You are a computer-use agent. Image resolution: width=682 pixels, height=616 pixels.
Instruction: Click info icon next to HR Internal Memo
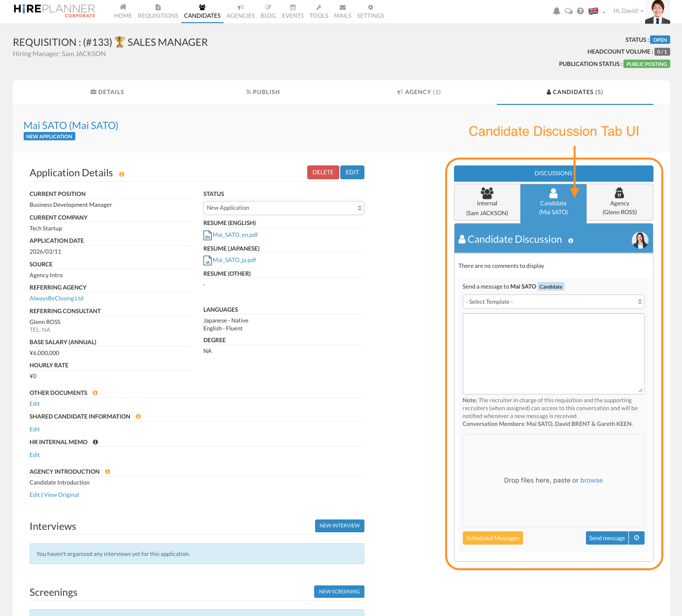[x=96, y=442]
